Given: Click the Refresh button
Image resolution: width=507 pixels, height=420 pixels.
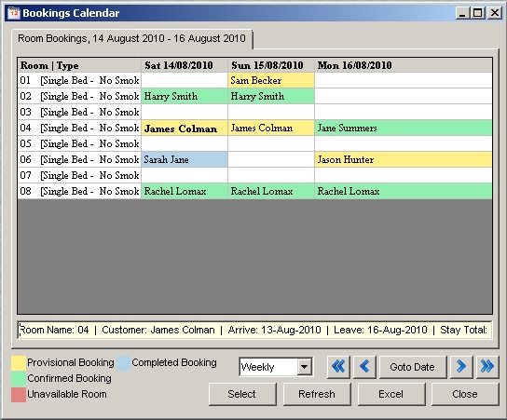Looking at the screenshot, I should click(x=317, y=394).
